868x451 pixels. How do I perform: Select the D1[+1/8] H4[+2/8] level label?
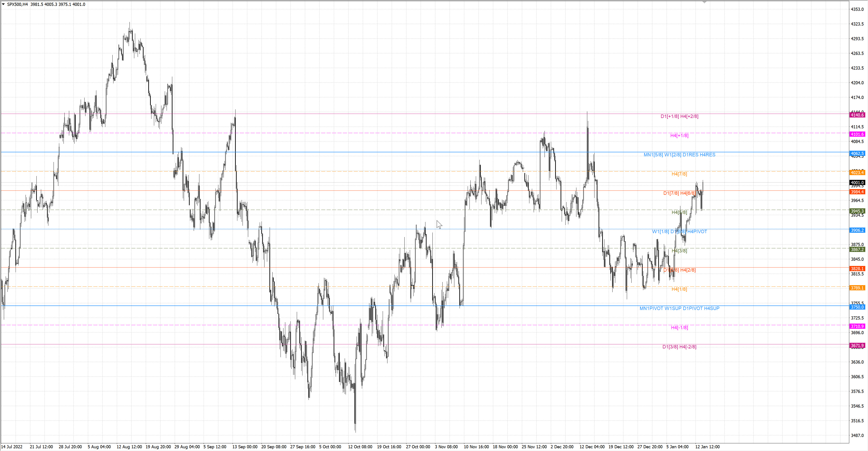[x=679, y=116]
